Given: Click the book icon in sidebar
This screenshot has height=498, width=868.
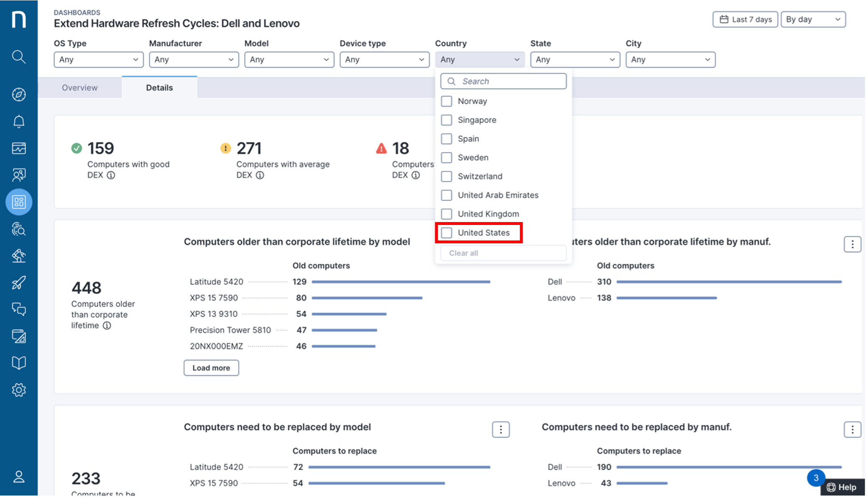Looking at the screenshot, I should 18,363.
